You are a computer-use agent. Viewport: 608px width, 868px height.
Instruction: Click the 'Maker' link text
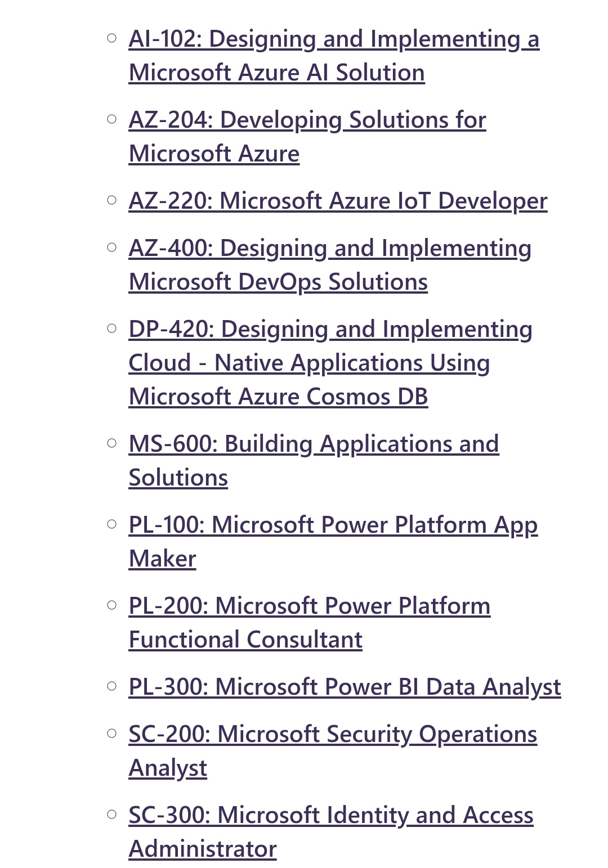(x=162, y=559)
